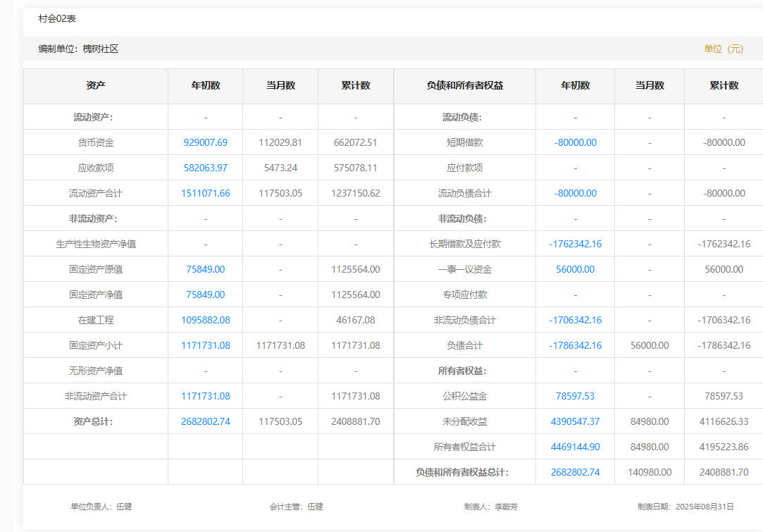Select the 固定资产原值 opening balance link
The height and width of the screenshot is (532, 763).
point(205,269)
